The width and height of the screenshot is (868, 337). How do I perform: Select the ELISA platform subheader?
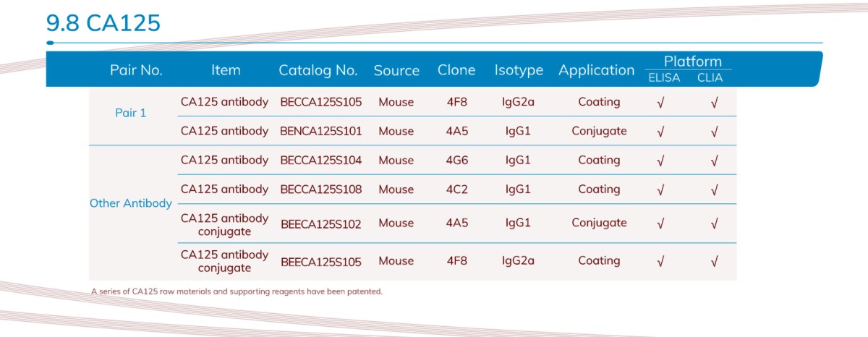click(663, 78)
